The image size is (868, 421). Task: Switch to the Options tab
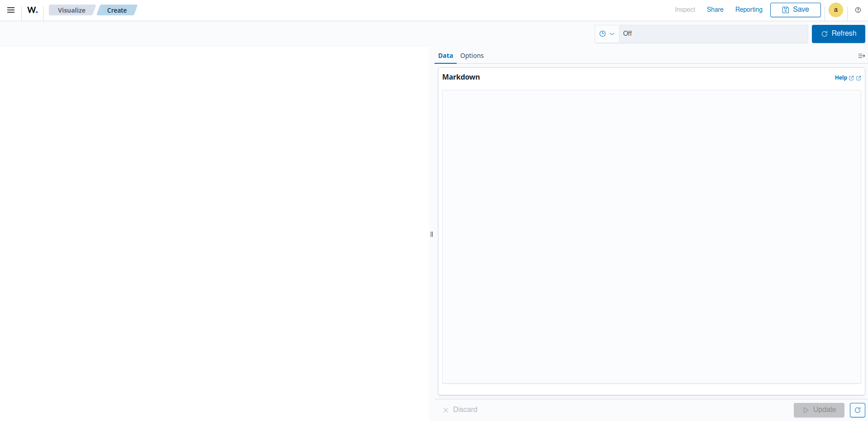coord(472,56)
